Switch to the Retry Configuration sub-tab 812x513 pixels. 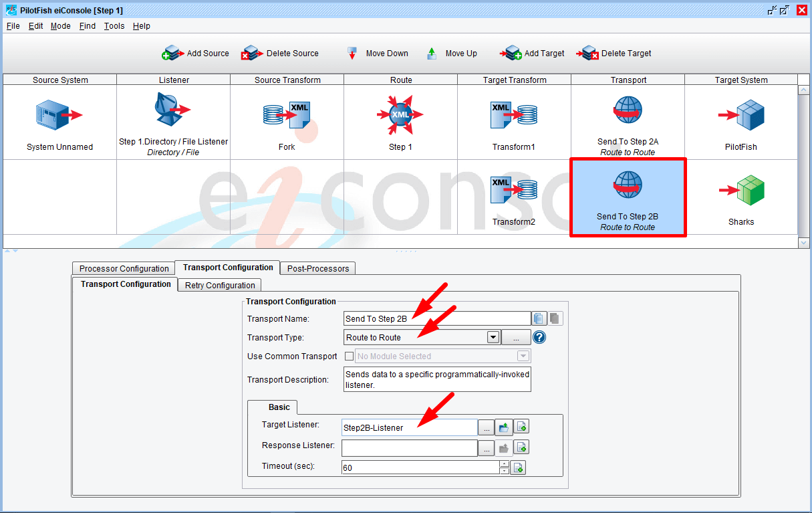220,285
